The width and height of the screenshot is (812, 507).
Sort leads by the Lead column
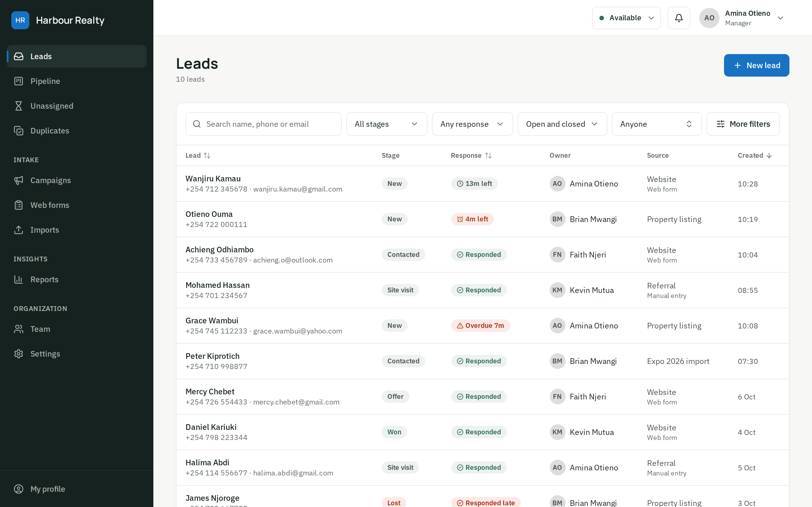coord(198,155)
